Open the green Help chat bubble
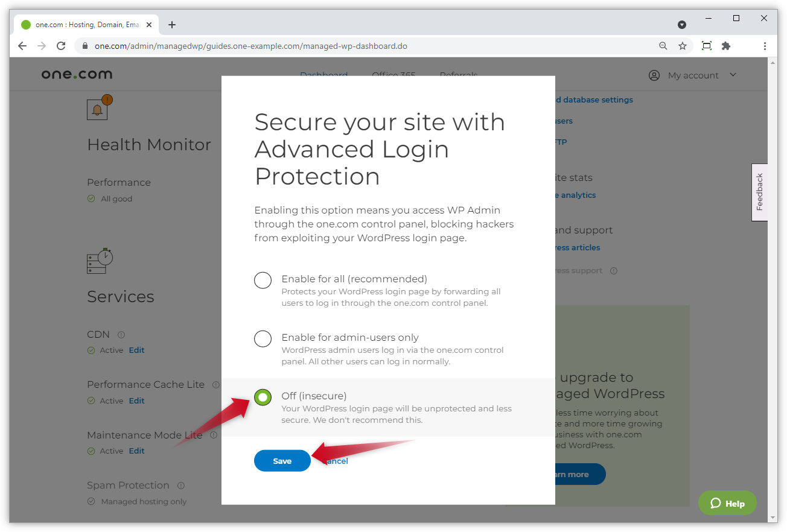The height and width of the screenshot is (532, 787). [727, 502]
